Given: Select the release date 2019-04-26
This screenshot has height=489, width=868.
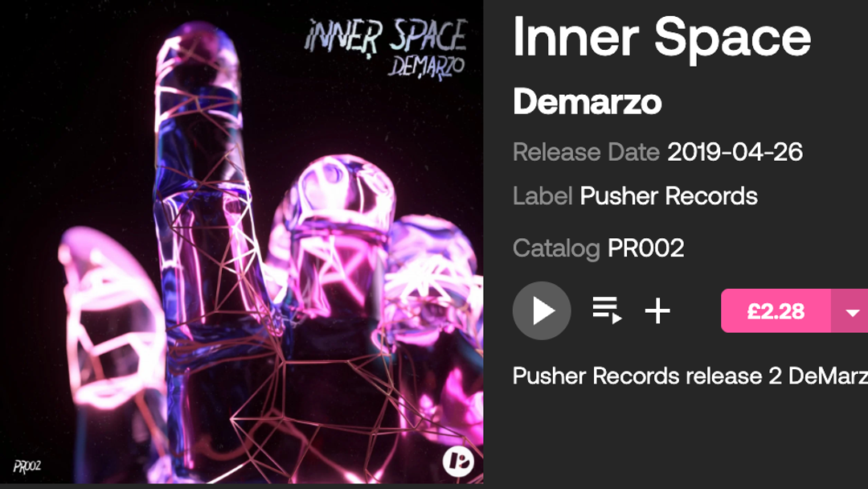Looking at the screenshot, I should [x=735, y=152].
